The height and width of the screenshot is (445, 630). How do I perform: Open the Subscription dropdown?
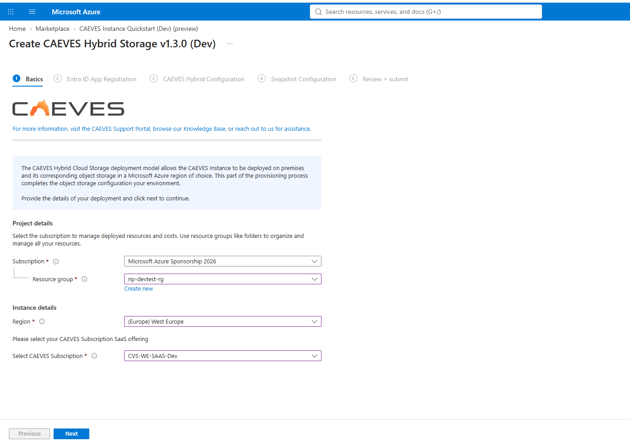click(x=223, y=261)
